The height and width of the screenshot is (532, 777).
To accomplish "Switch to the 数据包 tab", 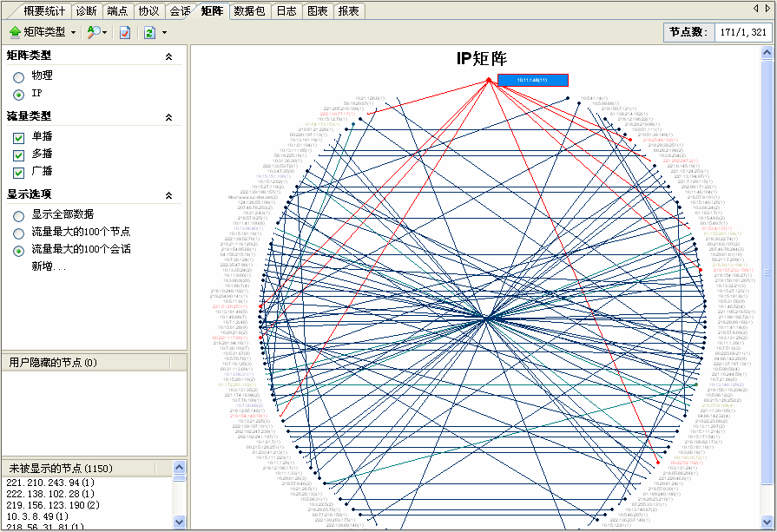I will [250, 11].
